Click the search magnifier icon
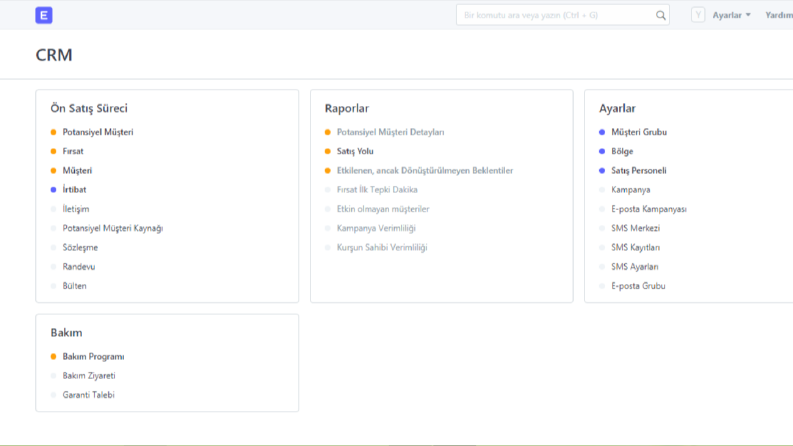The image size is (793, 446). point(660,15)
